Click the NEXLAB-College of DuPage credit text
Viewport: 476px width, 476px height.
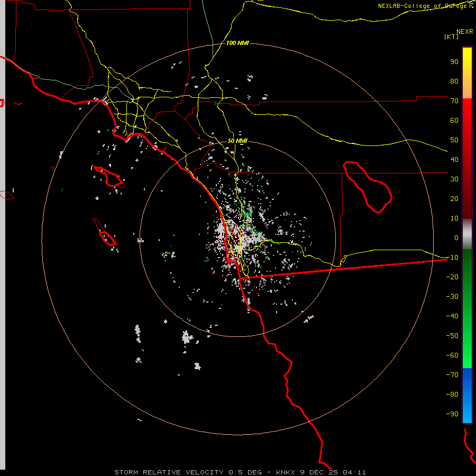[425, 6]
